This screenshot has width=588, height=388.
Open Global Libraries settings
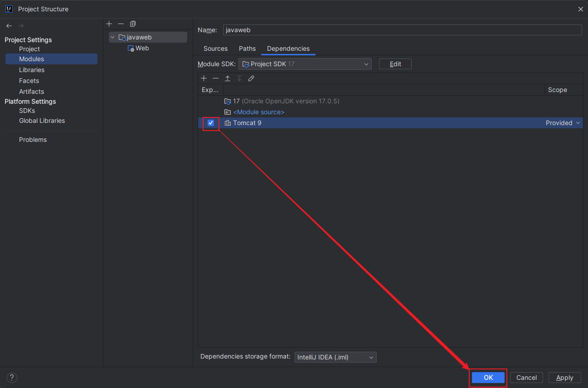[x=42, y=121]
